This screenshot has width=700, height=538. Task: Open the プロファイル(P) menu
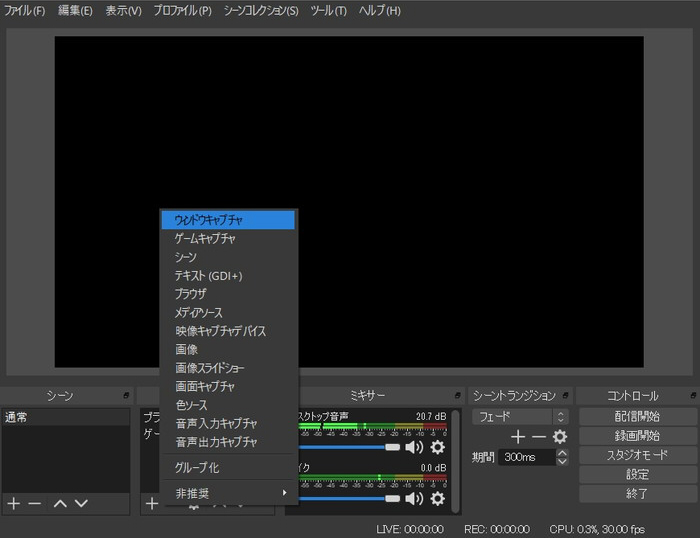183,11
